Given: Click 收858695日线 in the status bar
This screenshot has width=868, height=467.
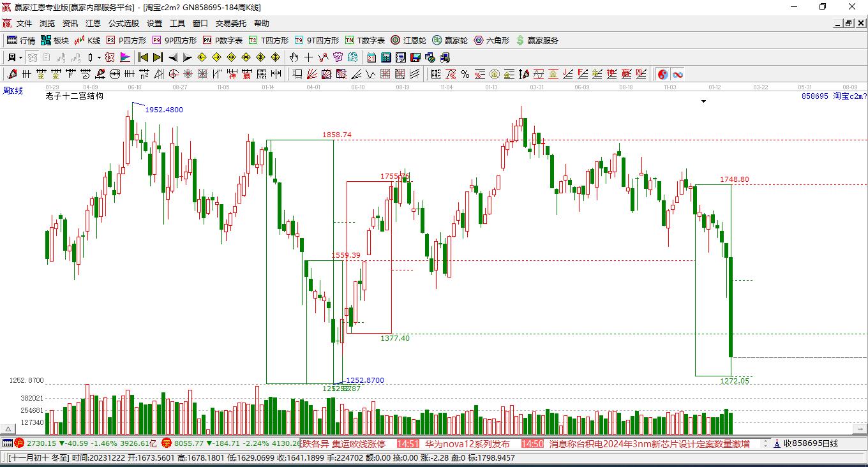Looking at the screenshot, I should point(810,444).
